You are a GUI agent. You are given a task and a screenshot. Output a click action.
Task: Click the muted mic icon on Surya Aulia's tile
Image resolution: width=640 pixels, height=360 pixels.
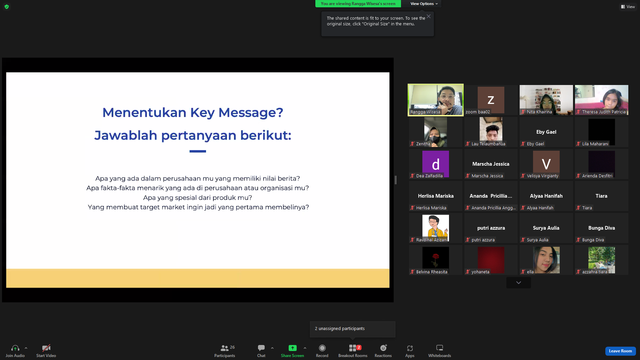[x=523, y=240]
